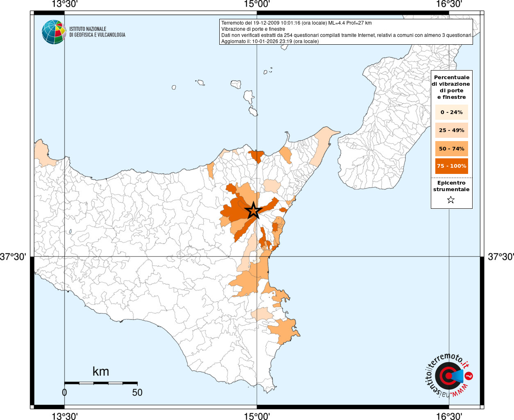
Task: Select the 50 - 74% legend swatch
Action: pos(451,148)
